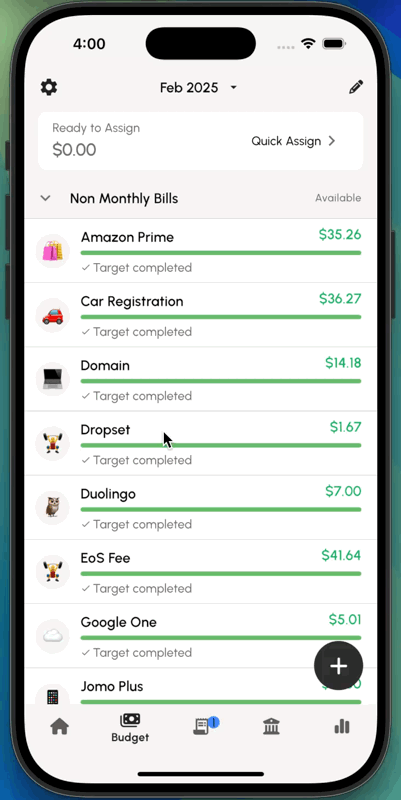Open the Jomo Plus category row
The width and height of the screenshot is (401, 800).
200,687
